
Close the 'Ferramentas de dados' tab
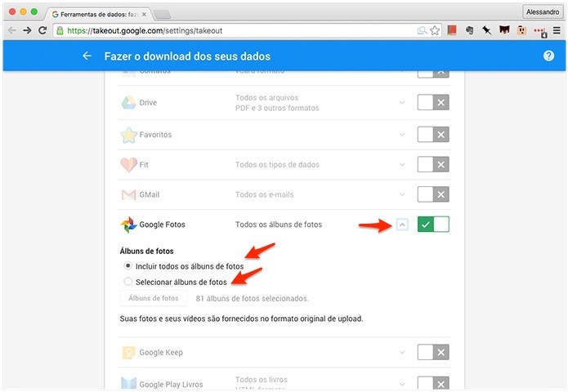(144, 15)
